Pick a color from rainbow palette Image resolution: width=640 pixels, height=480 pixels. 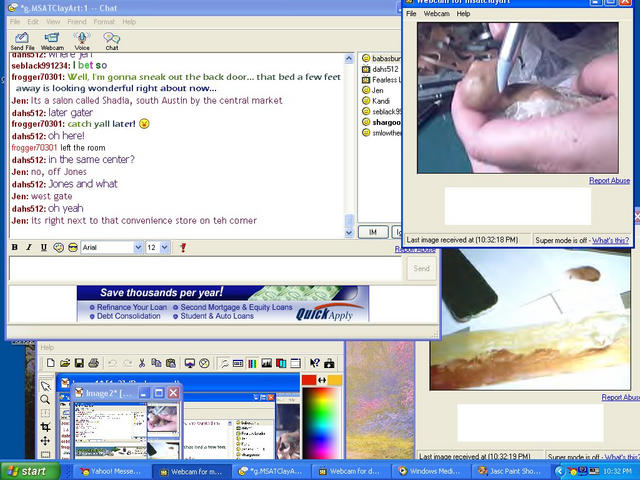(321, 422)
